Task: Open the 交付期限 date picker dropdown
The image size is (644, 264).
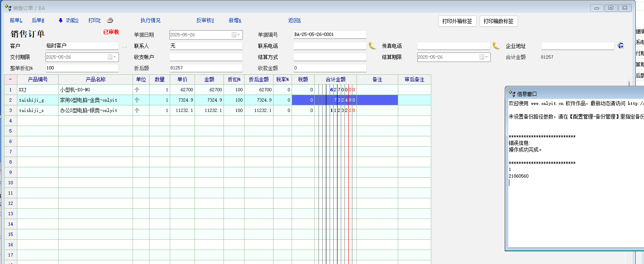Action: [112, 57]
